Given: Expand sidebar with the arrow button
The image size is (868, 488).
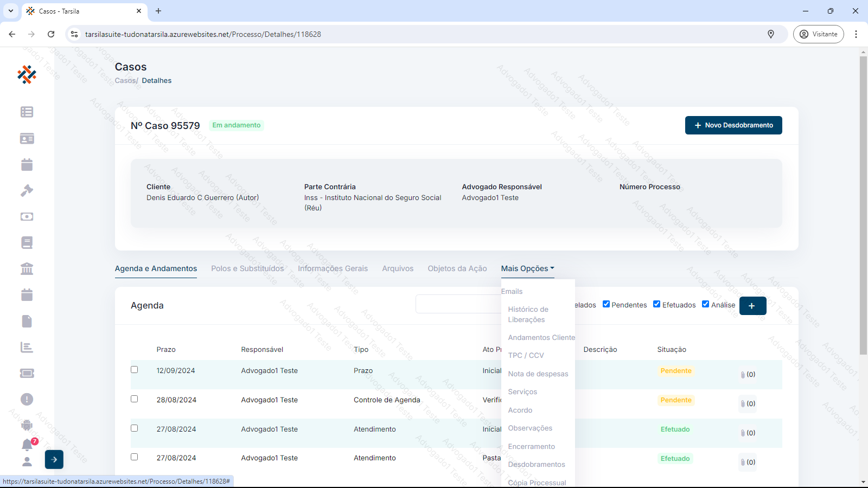Looking at the screenshot, I should tap(54, 459).
